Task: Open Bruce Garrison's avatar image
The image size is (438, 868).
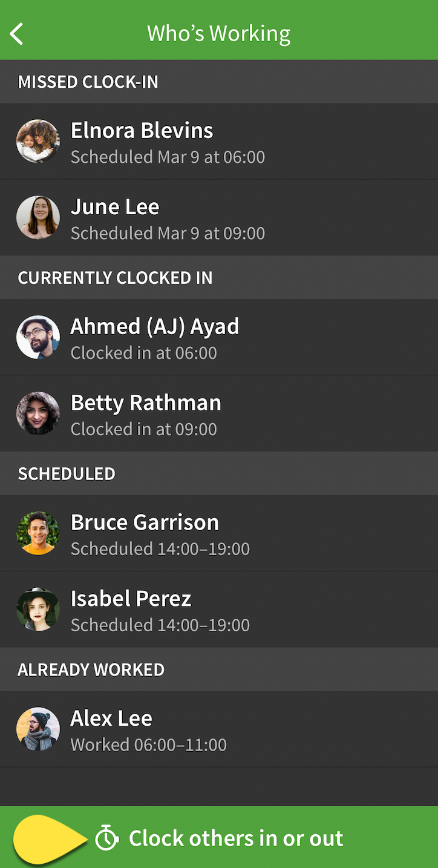Action: pos(38,533)
